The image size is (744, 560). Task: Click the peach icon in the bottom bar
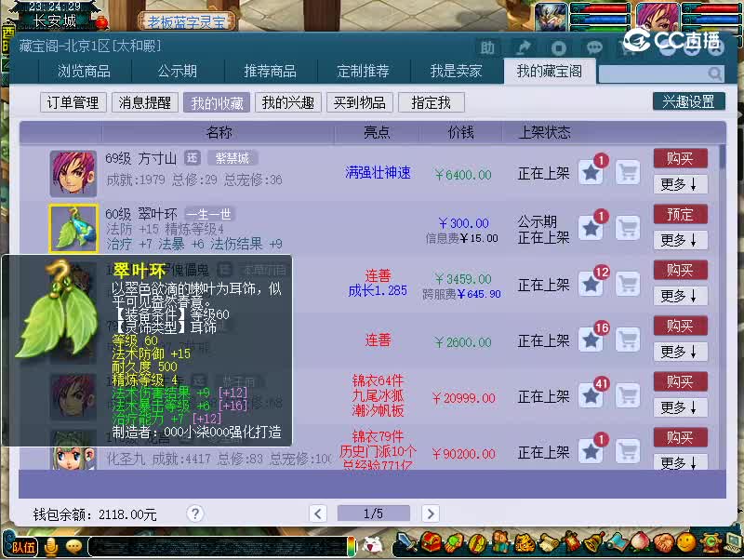coord(640,543)
